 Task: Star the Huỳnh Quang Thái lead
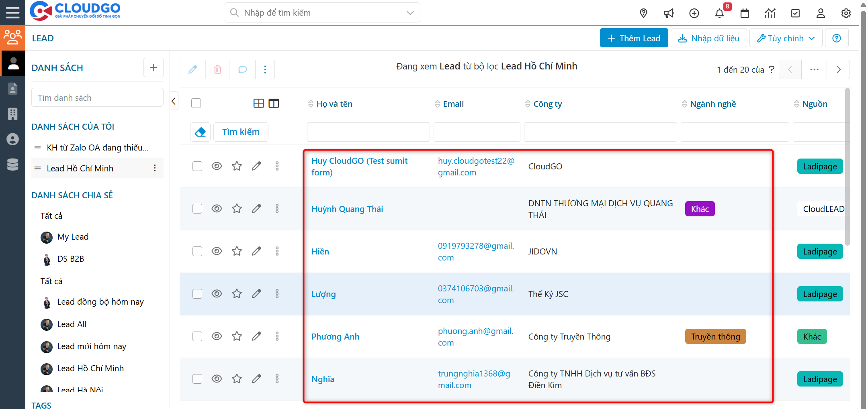tap(237, 209)
